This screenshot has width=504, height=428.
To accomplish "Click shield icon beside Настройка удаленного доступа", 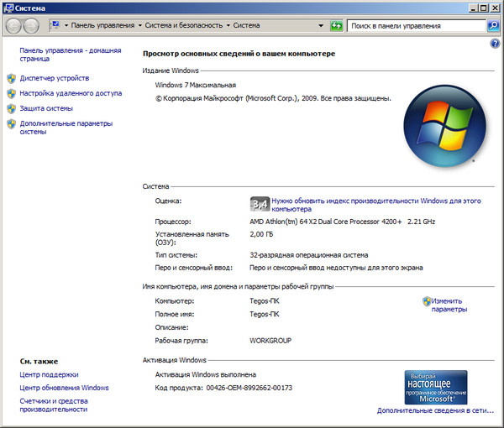I will click(11, 93).
